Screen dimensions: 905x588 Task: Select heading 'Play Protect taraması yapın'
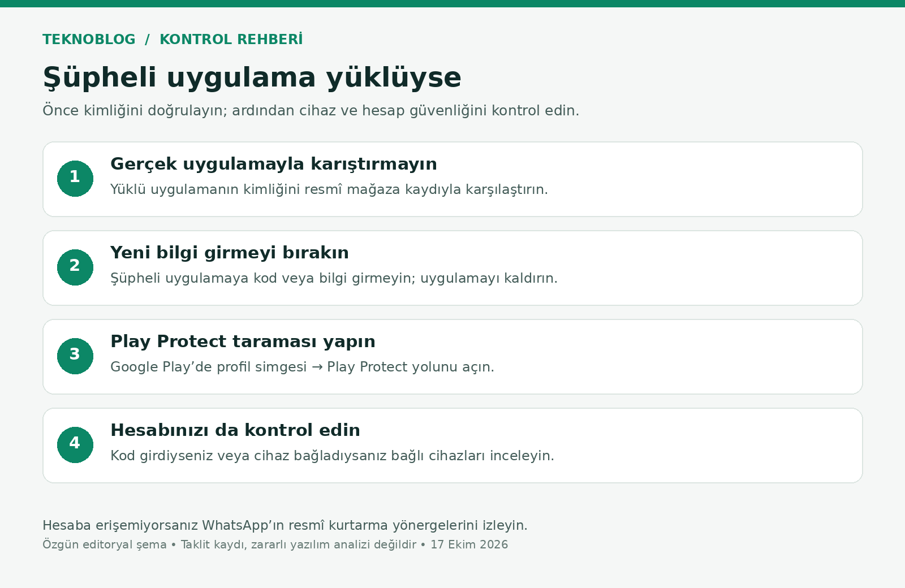243,341
